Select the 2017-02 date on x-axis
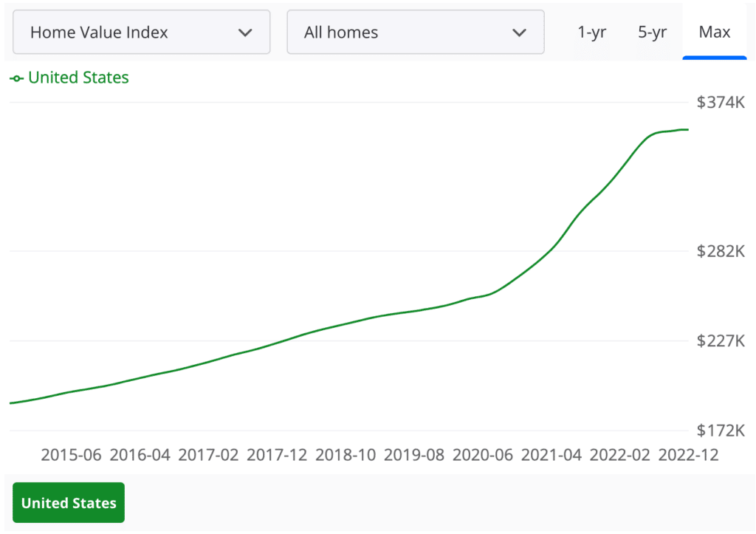 click(208, 455)
